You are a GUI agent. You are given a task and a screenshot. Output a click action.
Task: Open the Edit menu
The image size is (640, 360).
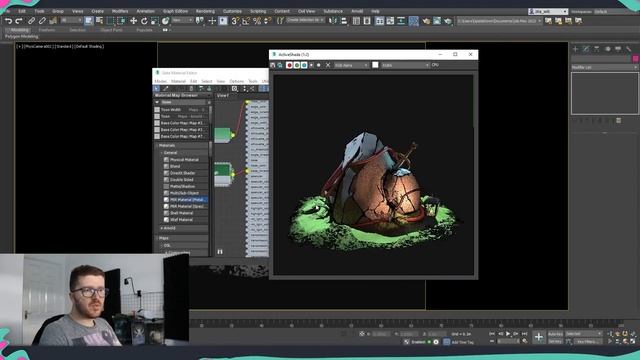pos(22,11)
